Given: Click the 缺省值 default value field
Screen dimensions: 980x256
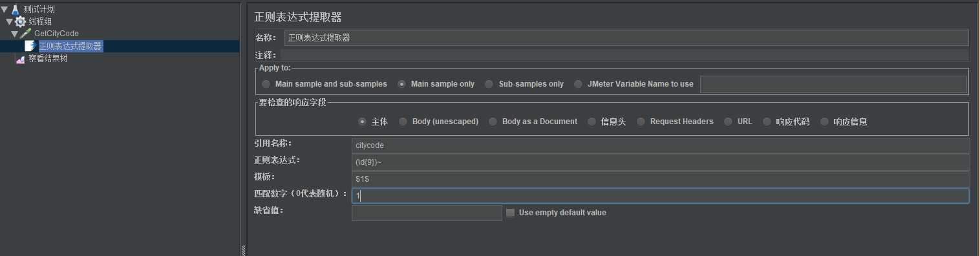Looking at the screenshot, I should coord(427,213).
